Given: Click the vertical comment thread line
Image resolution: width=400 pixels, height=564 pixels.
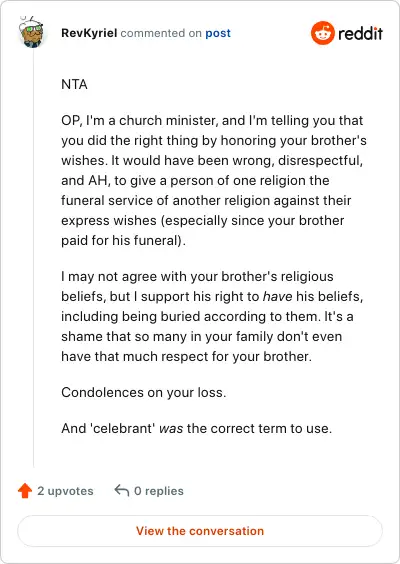Looking at the screenshot, I should point(33,259).
